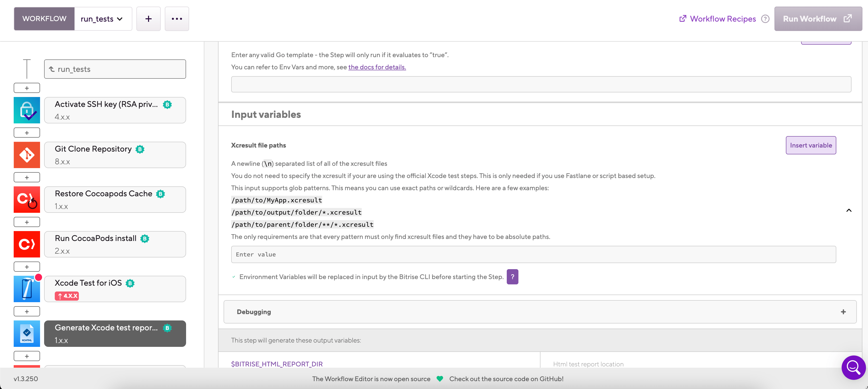Click the plus button above Activate SSH key

pos(27,88)
